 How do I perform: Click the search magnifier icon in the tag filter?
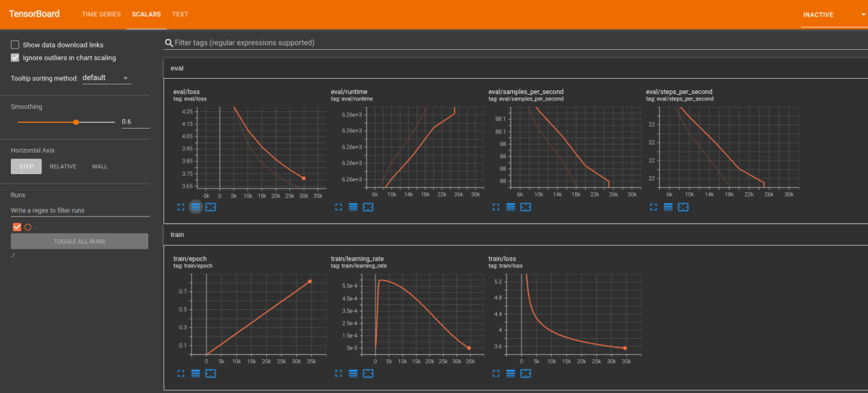169,43
